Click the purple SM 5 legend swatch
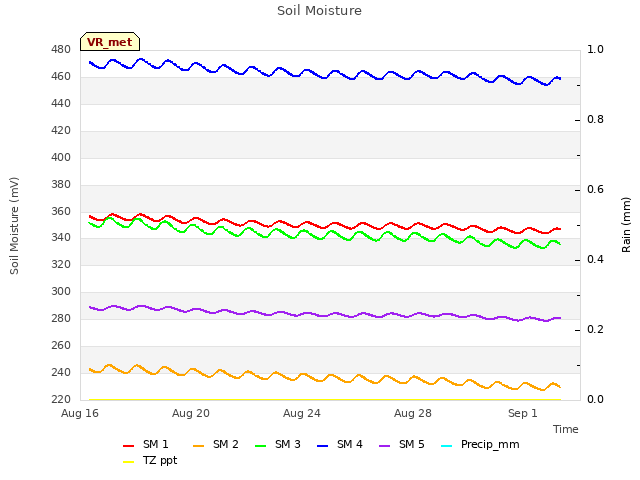 point(385,446)
